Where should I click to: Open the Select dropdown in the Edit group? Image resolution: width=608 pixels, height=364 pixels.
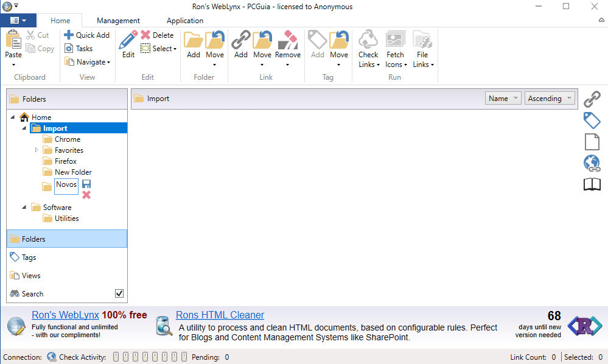coord(159,49)
